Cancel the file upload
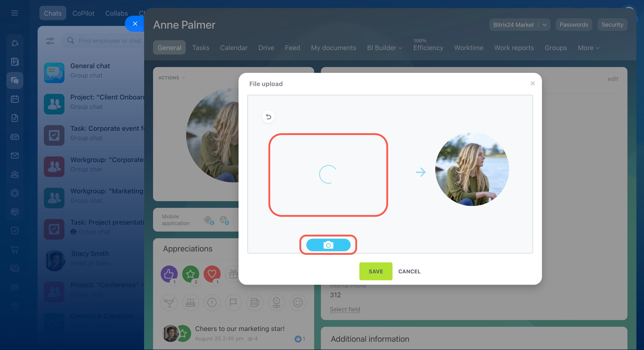644x350 pixels. pos(409,271)
